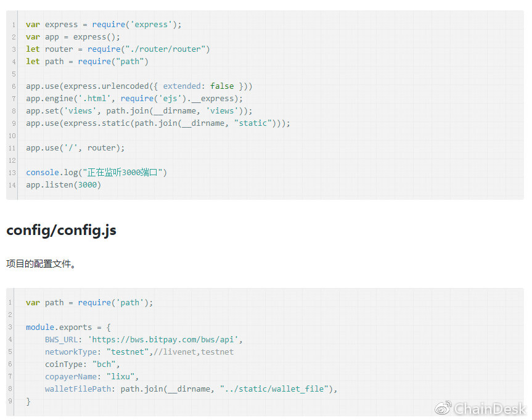The height and width of the screenshot is (420, 532).
Task: Click the //livenet,testnet code comment
Action: 194,352
